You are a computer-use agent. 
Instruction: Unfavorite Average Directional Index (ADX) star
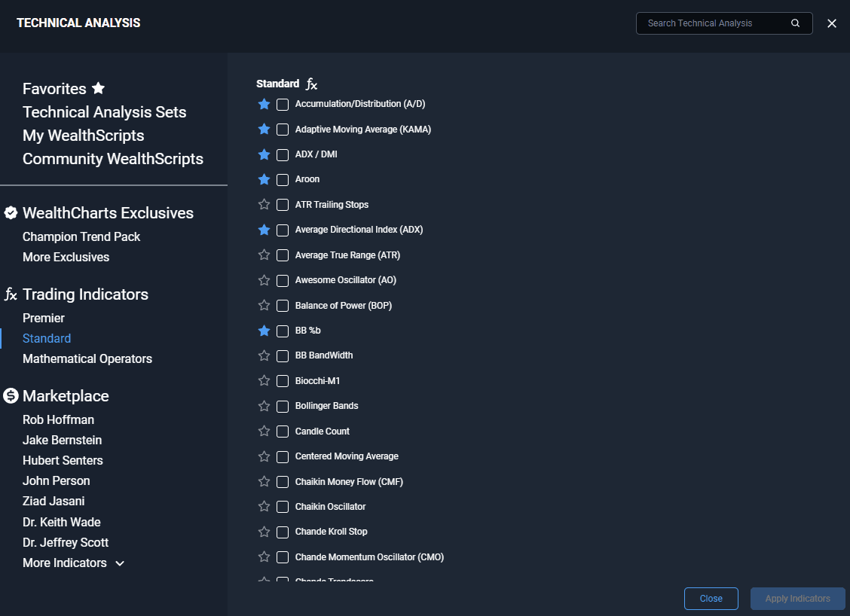pyautogui.click(x=264, y=230)
